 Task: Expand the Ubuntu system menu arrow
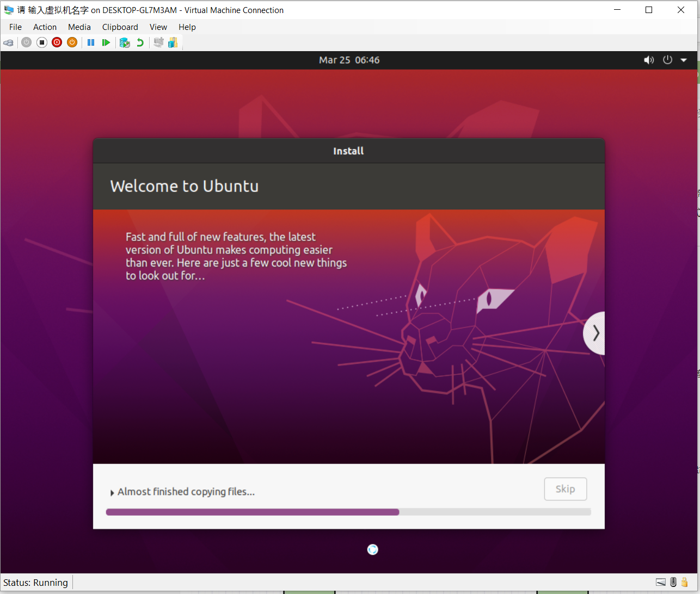(x=684, y=60)
